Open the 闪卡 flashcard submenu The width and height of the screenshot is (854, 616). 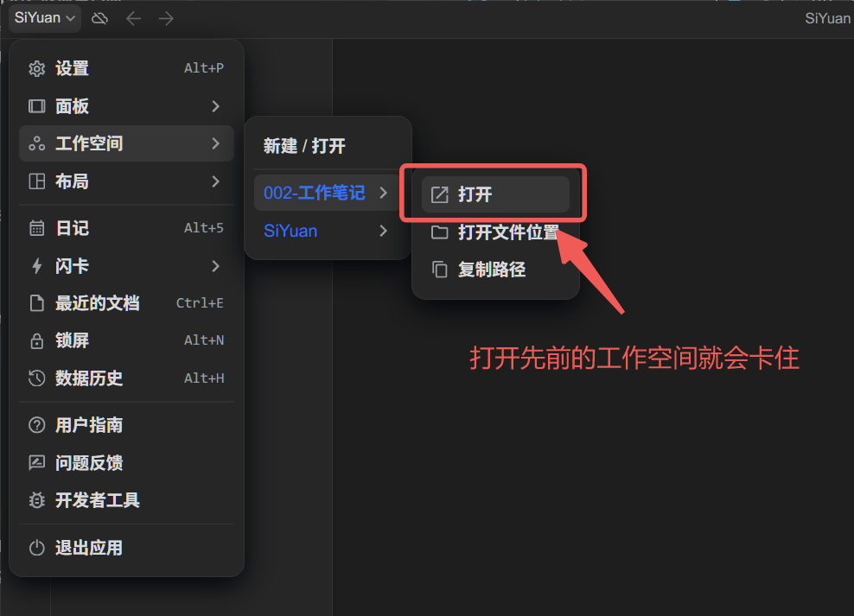[126, 266]
